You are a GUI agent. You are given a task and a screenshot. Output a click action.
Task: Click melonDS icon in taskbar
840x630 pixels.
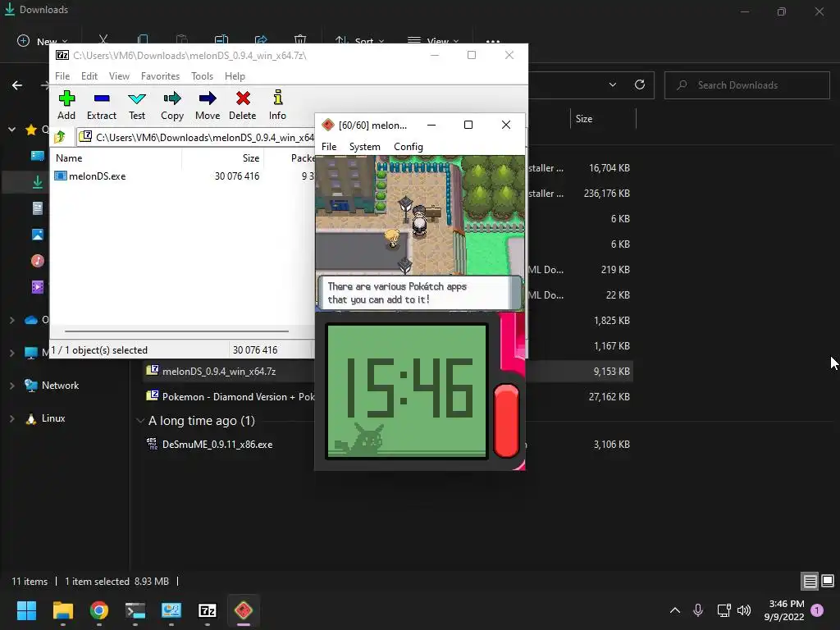243,610
